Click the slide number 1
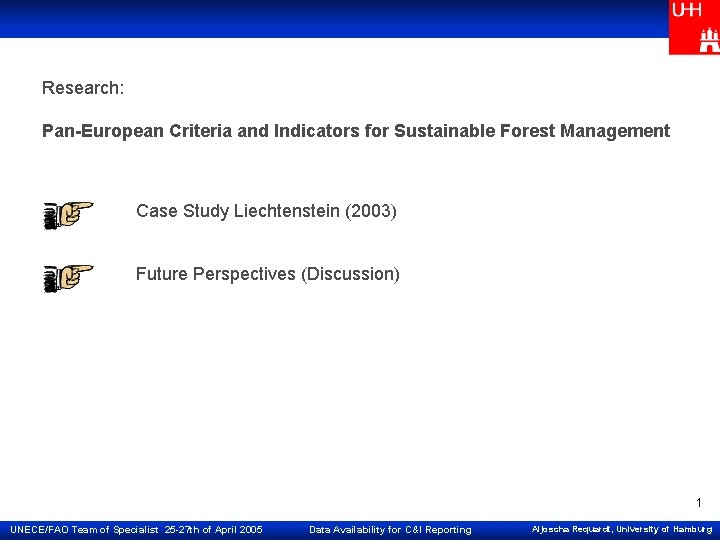The height and width of the screenshot is (540, 720). pyautogui.click(x=699, y=503)
